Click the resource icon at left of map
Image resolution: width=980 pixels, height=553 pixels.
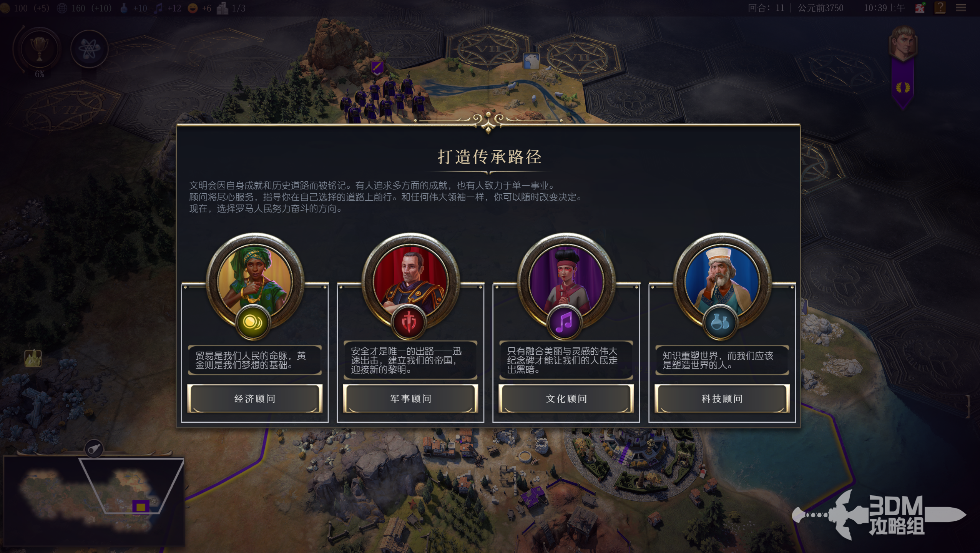[x=33, y=358]
